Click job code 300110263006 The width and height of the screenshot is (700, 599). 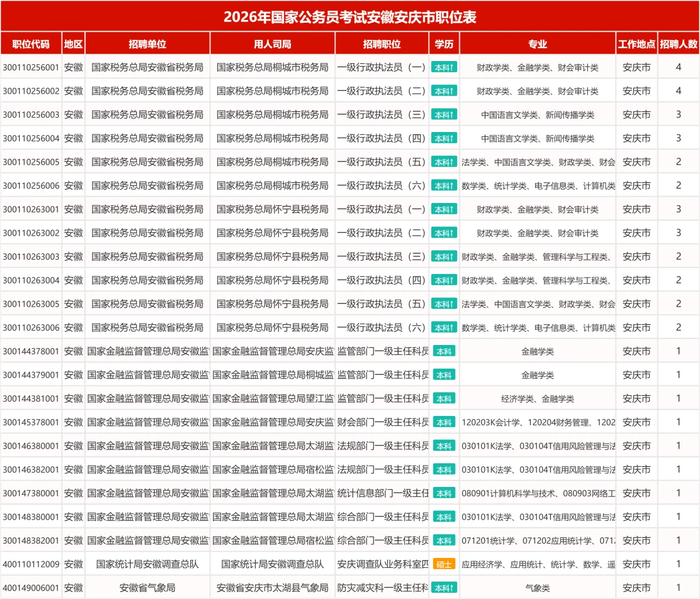pos(31,328)
